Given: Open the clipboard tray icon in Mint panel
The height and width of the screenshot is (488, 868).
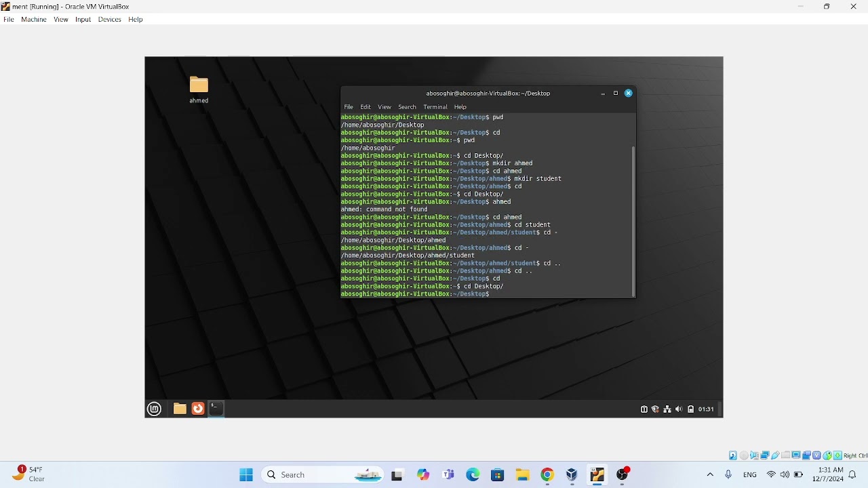Looking at the screenshot, I should 644,409.
